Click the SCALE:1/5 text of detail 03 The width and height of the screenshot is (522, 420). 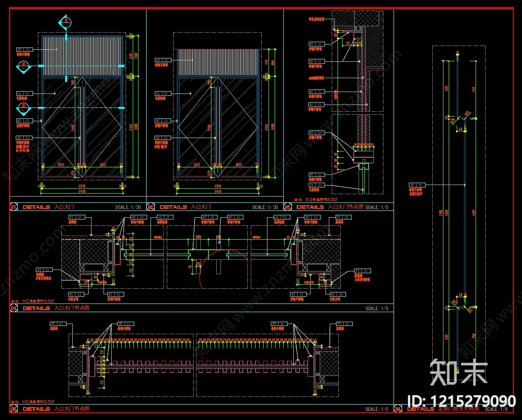[x=377, y=207]
